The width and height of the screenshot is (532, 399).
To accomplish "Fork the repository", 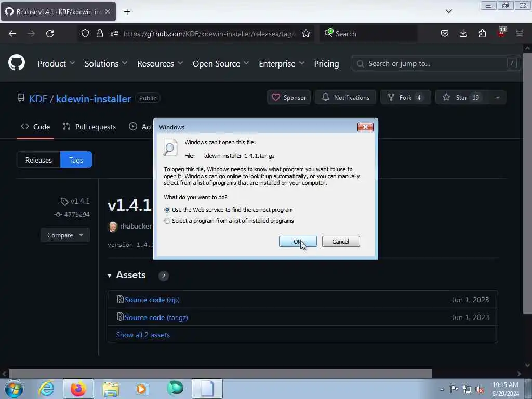I will pos(405,97).
